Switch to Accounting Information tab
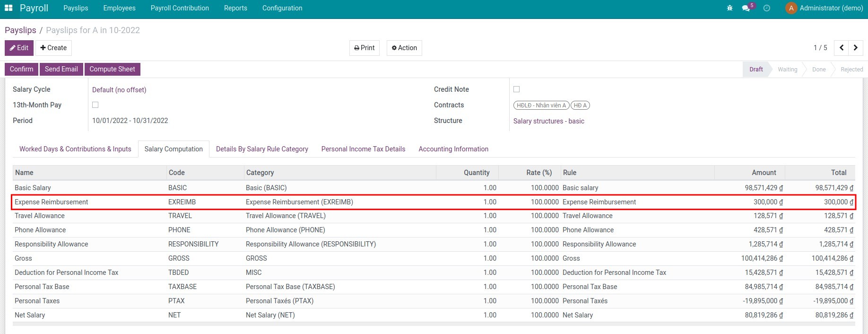 pos(453,149)
